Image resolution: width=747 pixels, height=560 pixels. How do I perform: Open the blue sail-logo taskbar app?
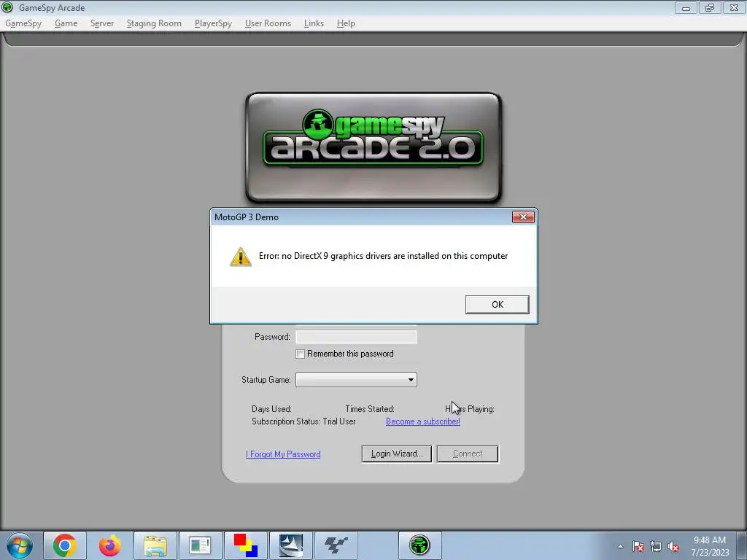(290, 545)
